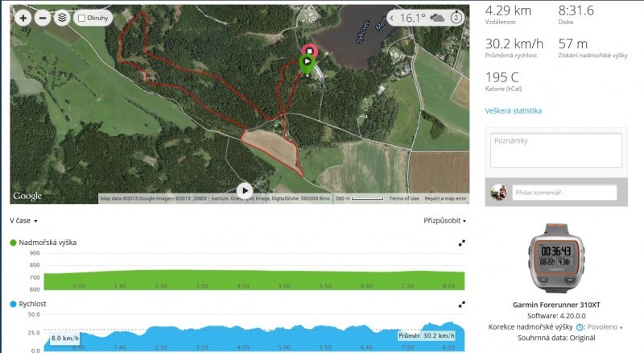Click the green start marker pin
Image resolution: width=644 pixels, height=353 pixels.
click(x=307, y=64)
